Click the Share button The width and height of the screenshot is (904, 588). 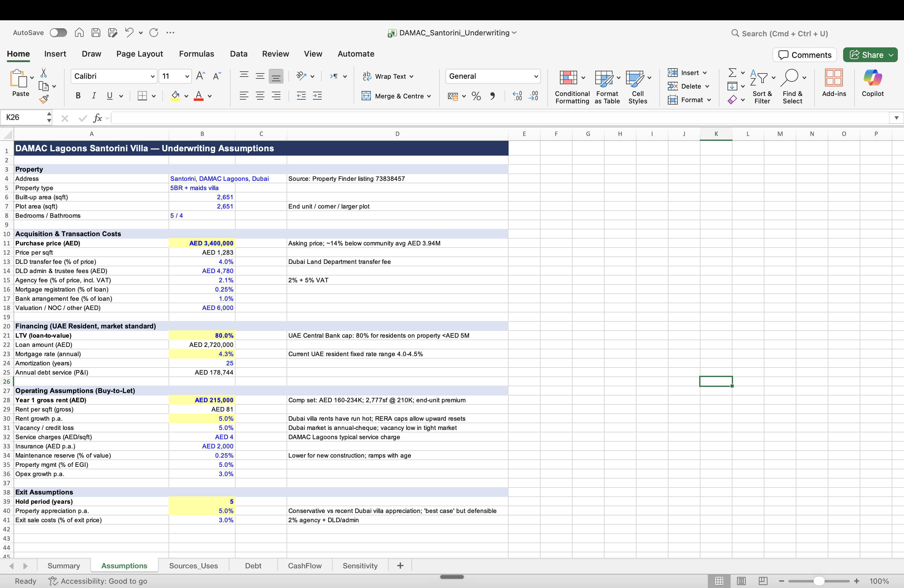click(870, 55)
